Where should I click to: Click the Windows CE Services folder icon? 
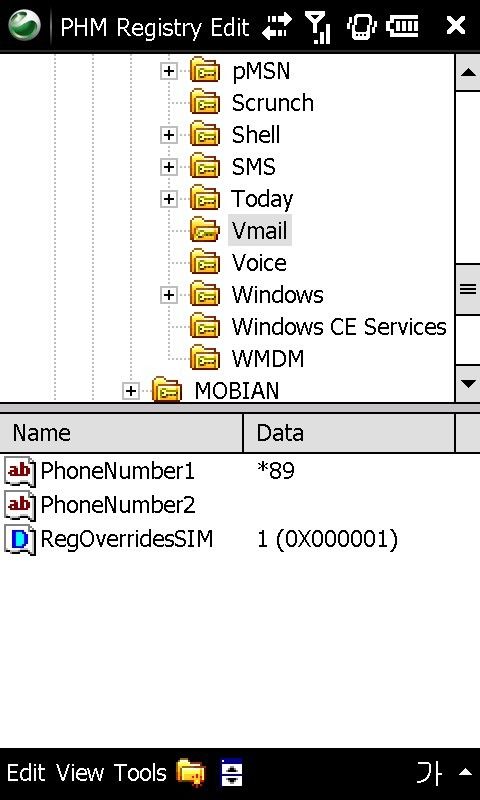205,327
